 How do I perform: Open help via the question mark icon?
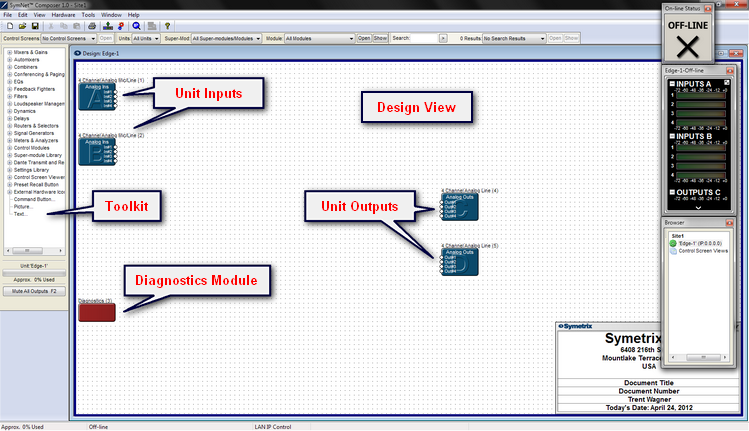pyautogui.click(x=167, y=26)
